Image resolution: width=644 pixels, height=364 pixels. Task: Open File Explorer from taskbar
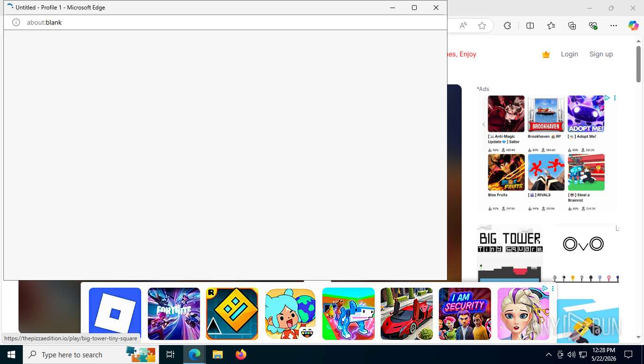click(x=217, y=355)
